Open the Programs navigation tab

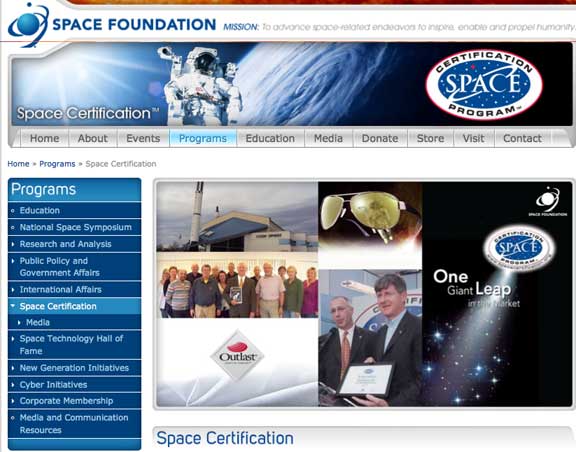[x=203, y=138]
